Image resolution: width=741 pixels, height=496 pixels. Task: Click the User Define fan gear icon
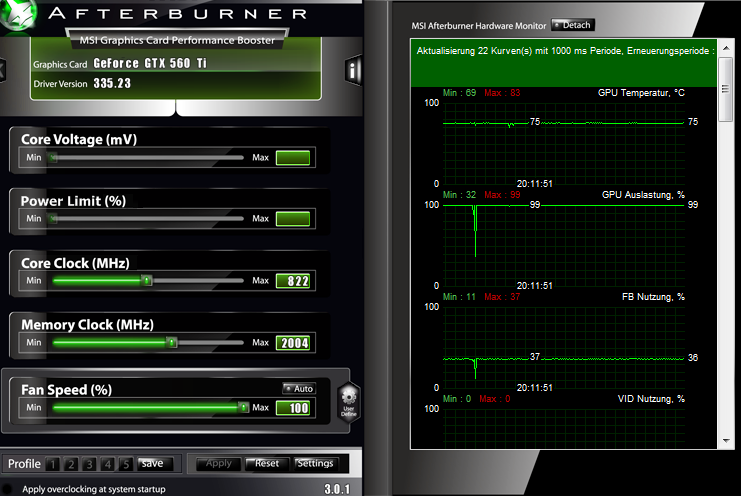(348, 400)
